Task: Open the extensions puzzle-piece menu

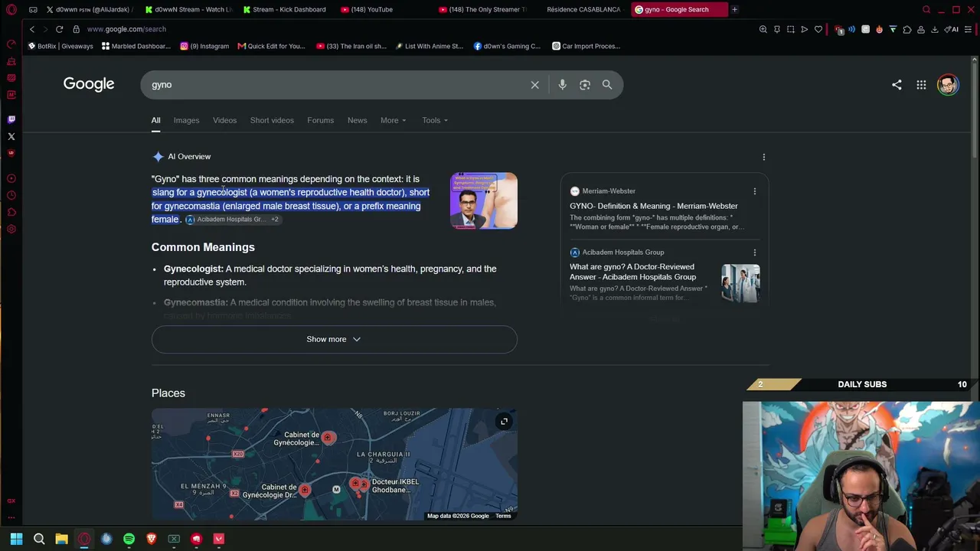Action: tap(907, 29)
